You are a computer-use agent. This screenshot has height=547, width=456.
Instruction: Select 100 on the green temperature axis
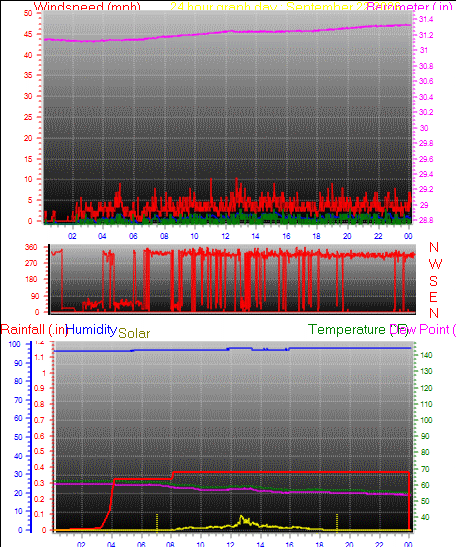(x=426, y=420)
